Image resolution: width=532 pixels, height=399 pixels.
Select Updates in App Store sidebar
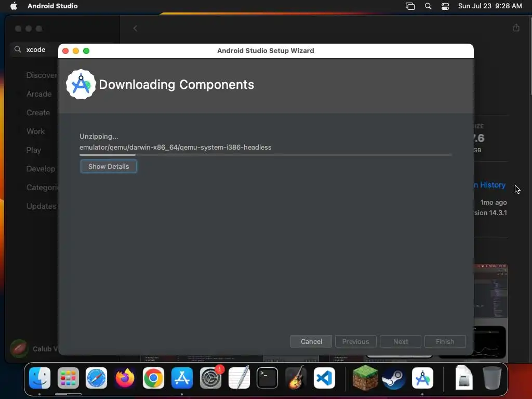[42, 206]
